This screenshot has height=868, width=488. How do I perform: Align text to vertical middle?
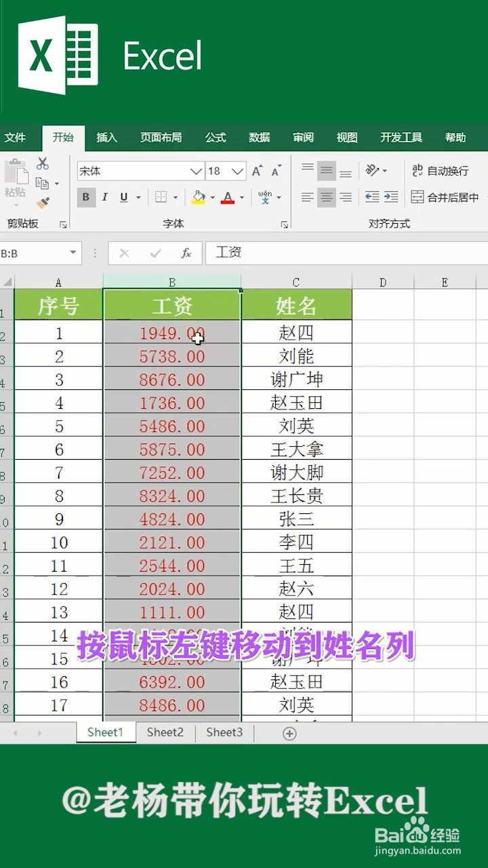pyautogui.click(x=327, y=170)
